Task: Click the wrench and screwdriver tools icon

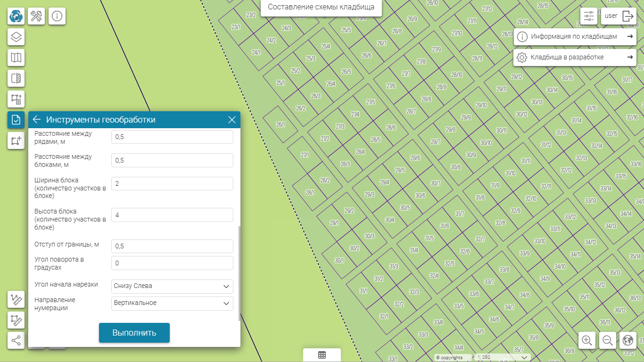Action: click(36, 16)
